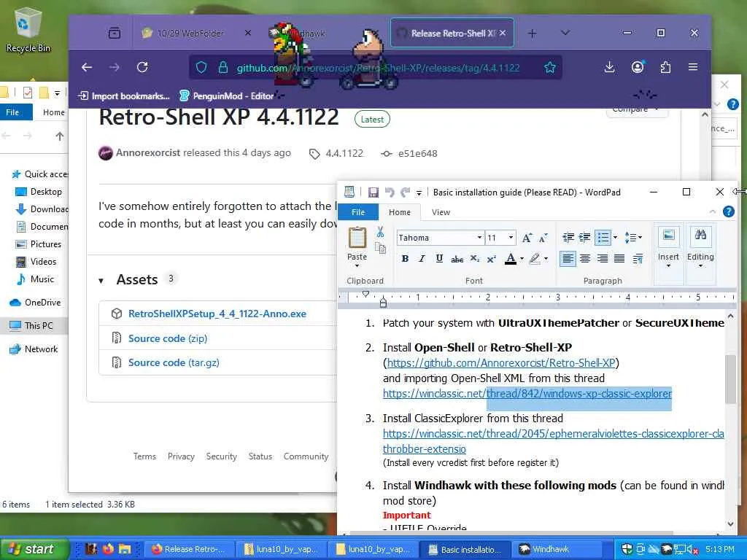
Task: Click WordPad Redo arrow
Action: [x=405, y=192]
